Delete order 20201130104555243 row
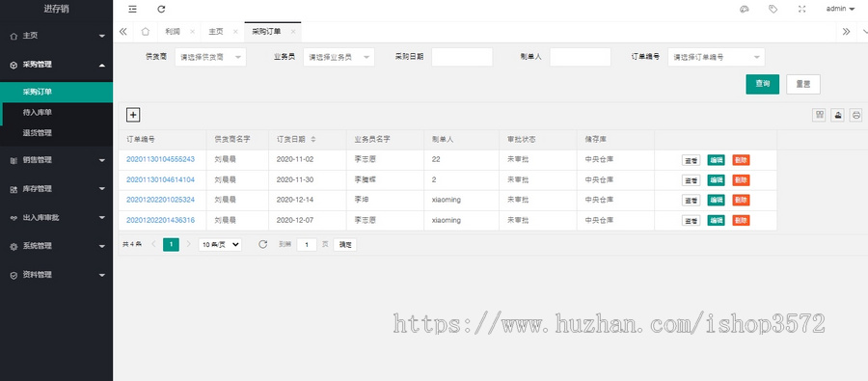This screenshot has width=868, height=381. (742, 160)
